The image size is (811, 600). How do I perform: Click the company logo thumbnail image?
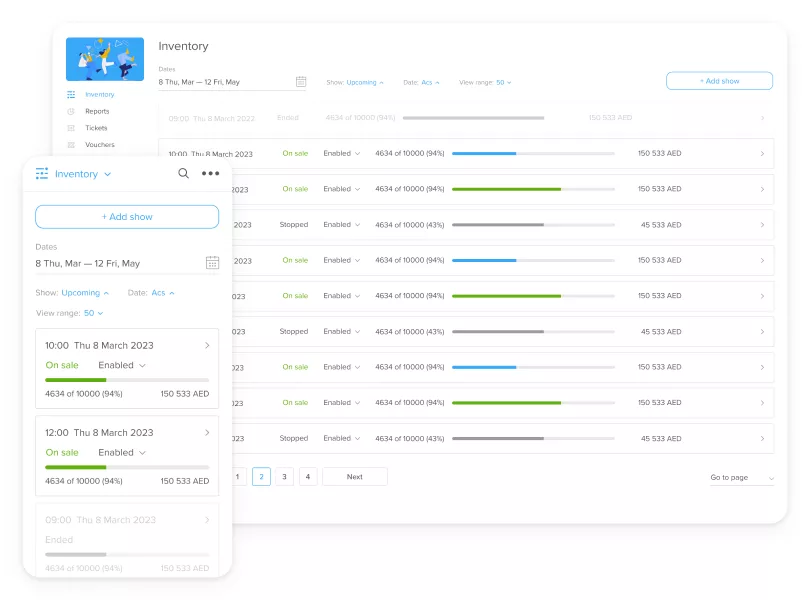(x=105, y=59)
